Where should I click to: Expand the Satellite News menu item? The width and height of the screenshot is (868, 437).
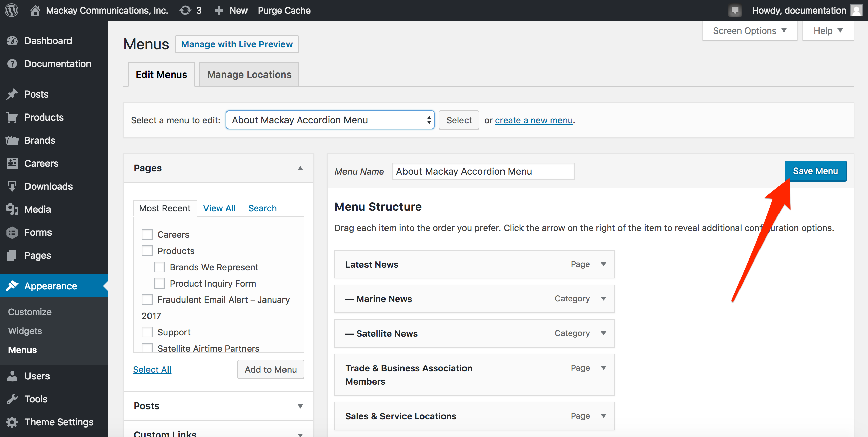[x=604, y=333]
